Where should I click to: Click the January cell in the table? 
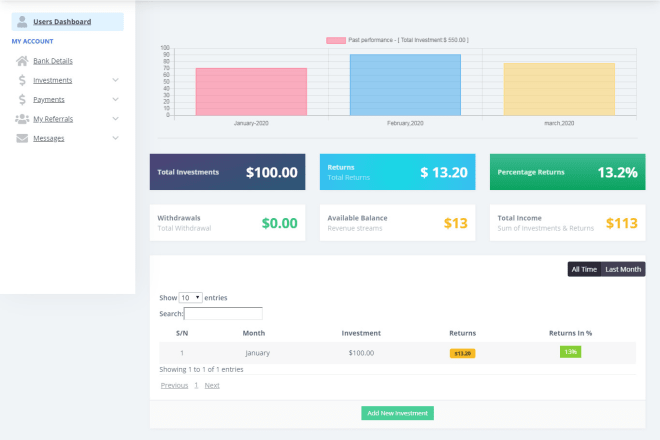click(258, 353)
